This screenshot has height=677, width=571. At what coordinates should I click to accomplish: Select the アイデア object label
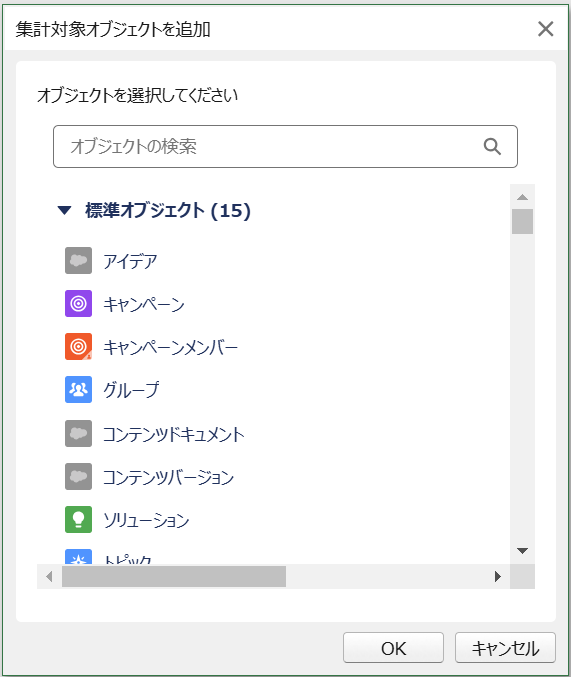pos(130,261)
